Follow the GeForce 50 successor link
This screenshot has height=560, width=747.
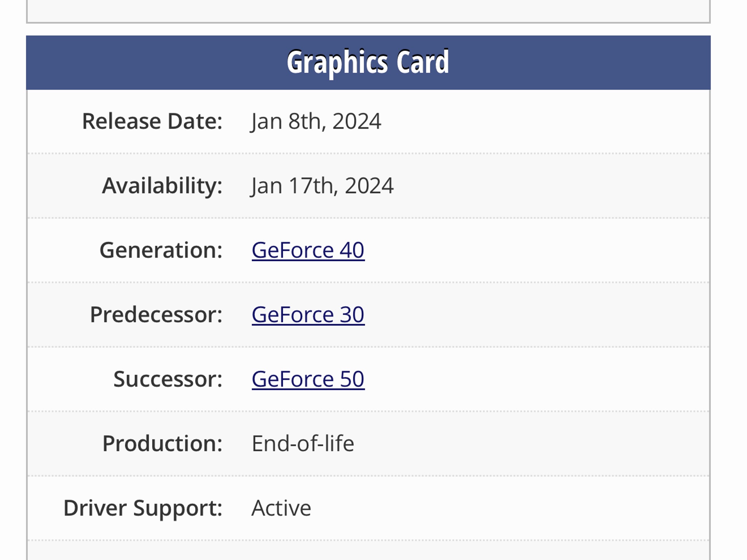pyautogui.click(x=308, y=379)
